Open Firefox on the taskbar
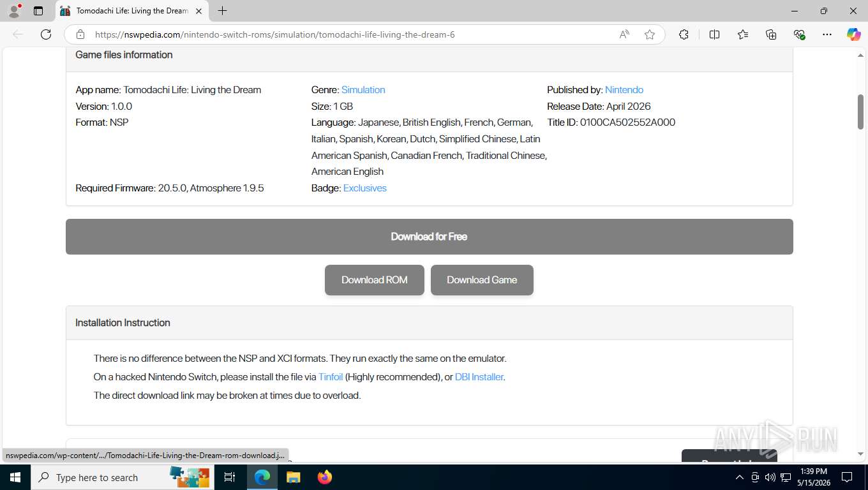The width and height of the screenshot is (868, 490). 325,477
